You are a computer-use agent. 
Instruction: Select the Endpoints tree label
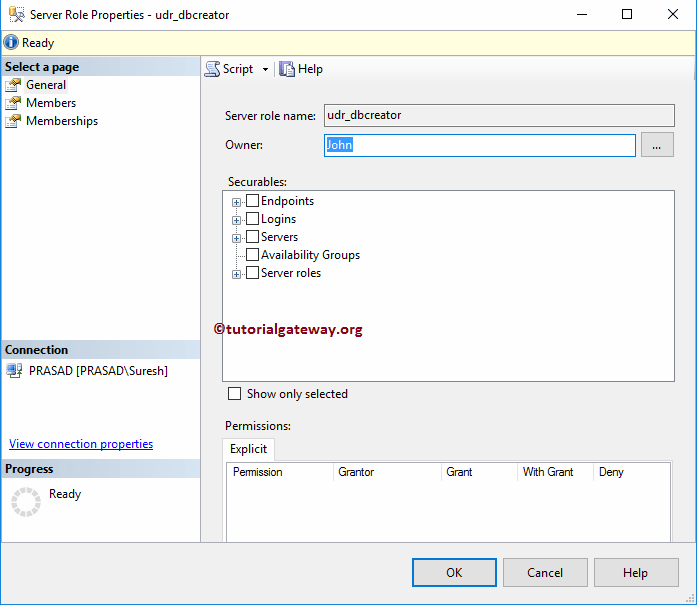click(x=287, y=201)
